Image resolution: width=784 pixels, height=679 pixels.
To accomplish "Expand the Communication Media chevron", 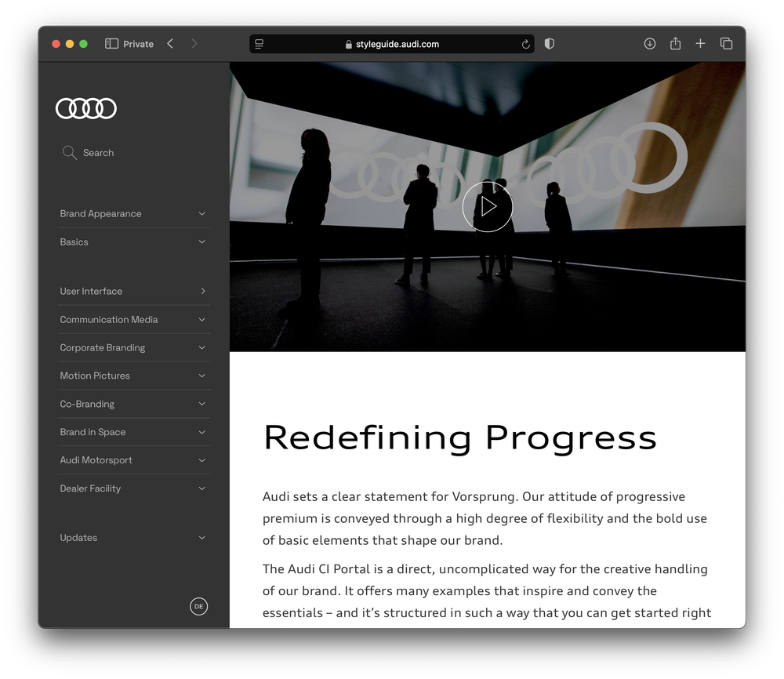I will 201,319.
